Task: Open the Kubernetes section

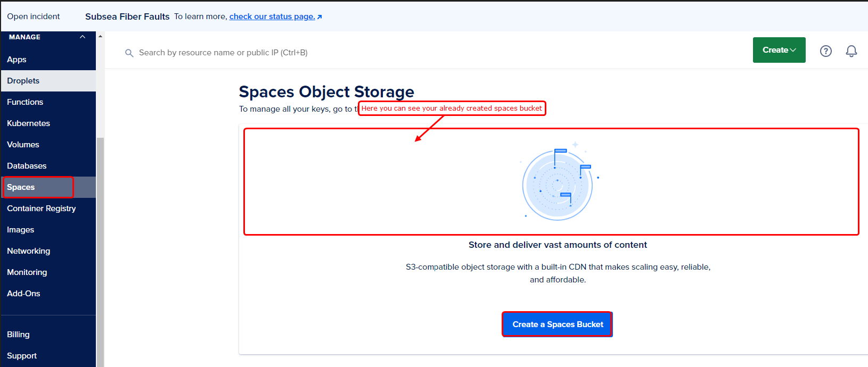Action: point(29,123)
